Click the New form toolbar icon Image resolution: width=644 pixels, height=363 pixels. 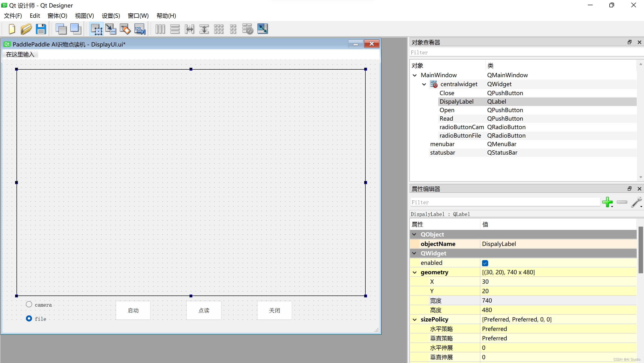(12, 29)
